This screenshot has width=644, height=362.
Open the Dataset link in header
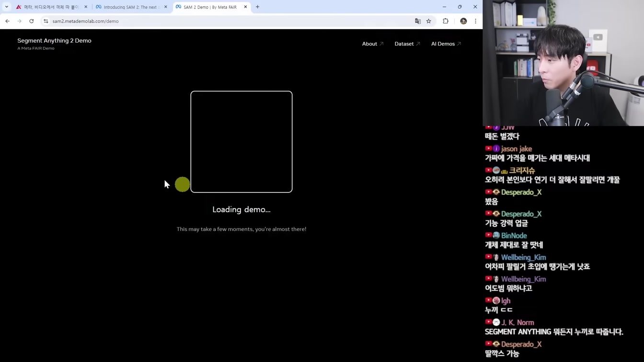pos(407,44)
